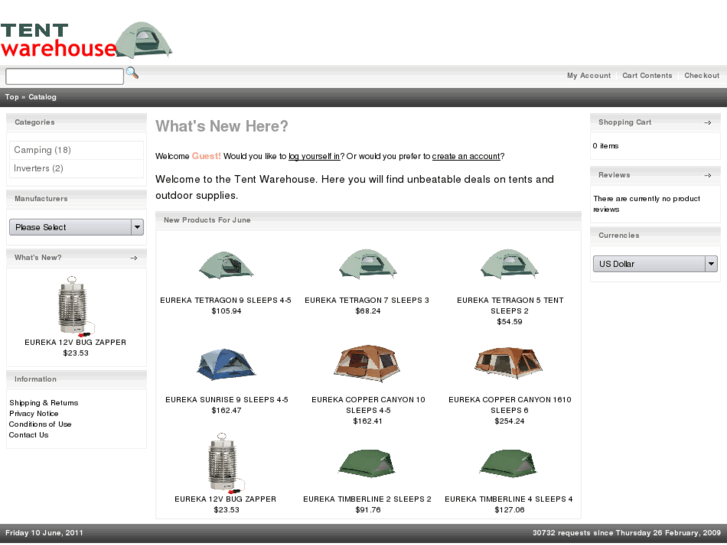This screenshot has width=727, height=545.
Task: Open Shopping Cart arrow icon
Action: pyautogui.click(x=708, y=122)
